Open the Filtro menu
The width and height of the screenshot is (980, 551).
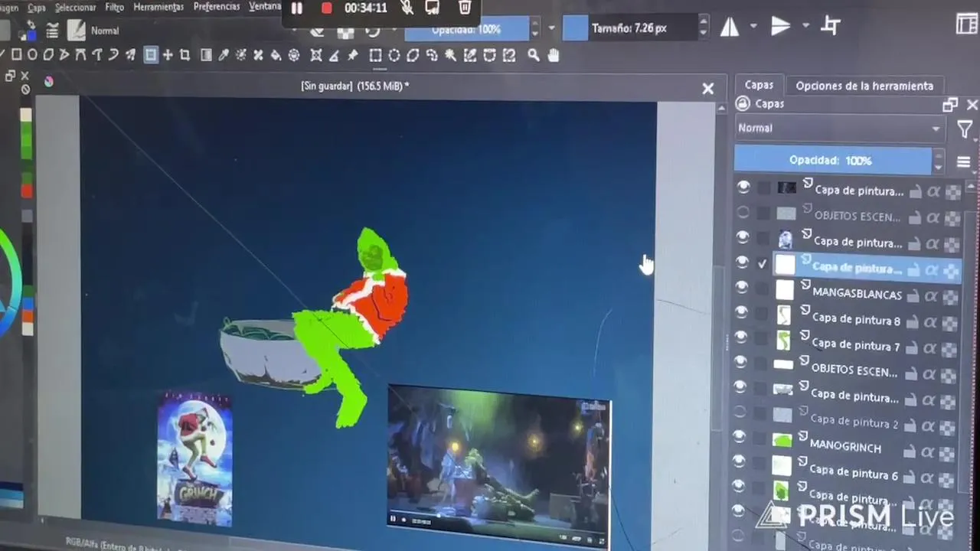[x=115, y=7]
